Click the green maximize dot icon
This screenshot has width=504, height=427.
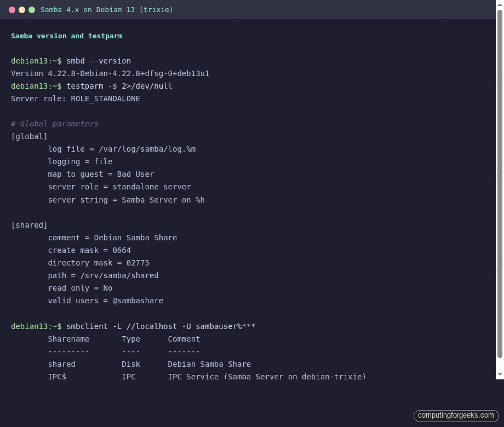click(x=32, y=9)
